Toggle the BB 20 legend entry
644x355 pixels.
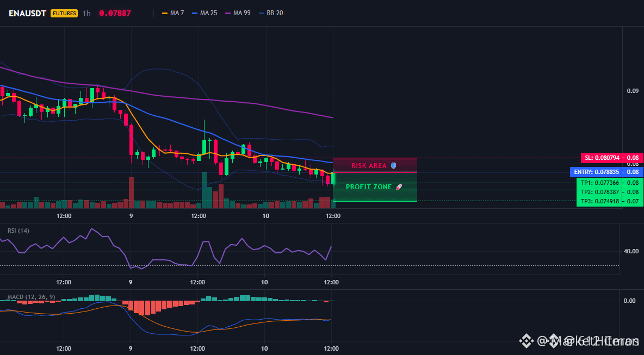point(271,13)
